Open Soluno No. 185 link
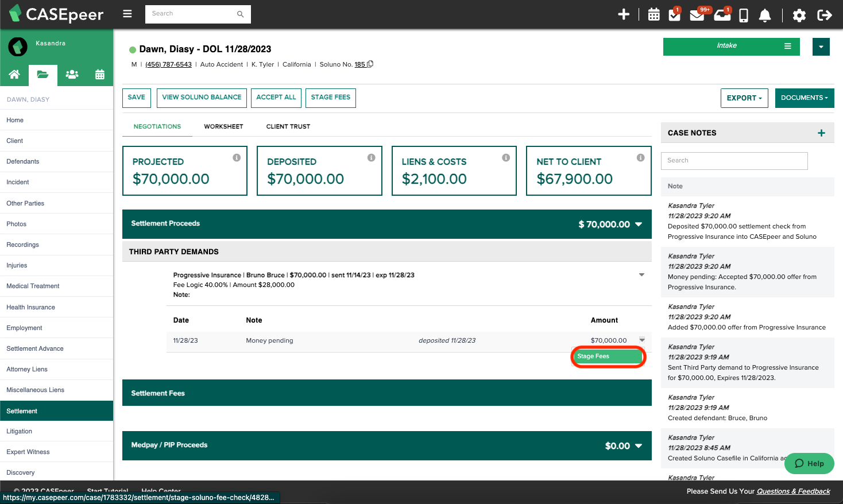Viewport: 843px width, 504px height. 359,65
